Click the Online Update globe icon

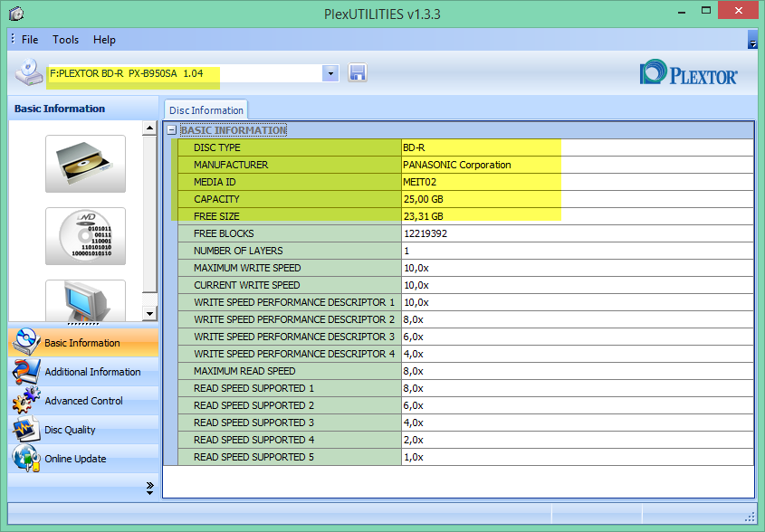tap(26, 459)
